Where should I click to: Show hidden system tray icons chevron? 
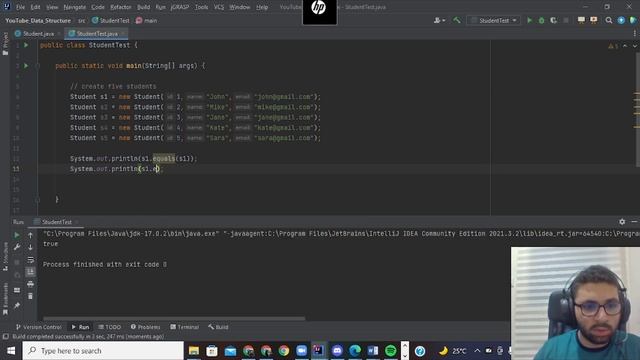pos(477,351)
